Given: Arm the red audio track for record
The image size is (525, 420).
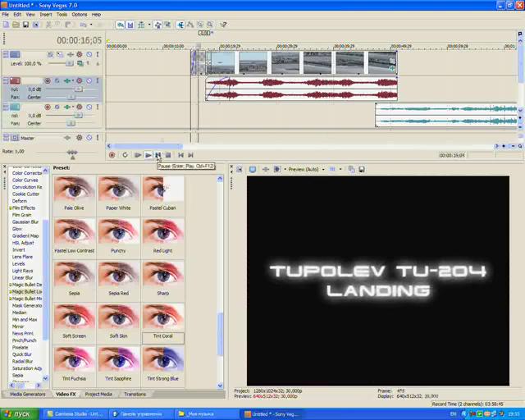Looking at the screenshot, I should click(48, 80).
